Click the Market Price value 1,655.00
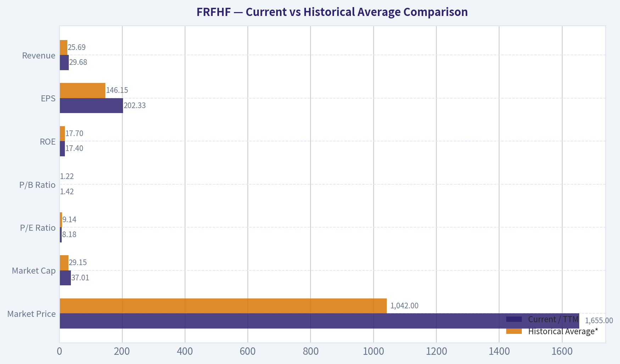The image size is (620, 364). coord(599,321)
